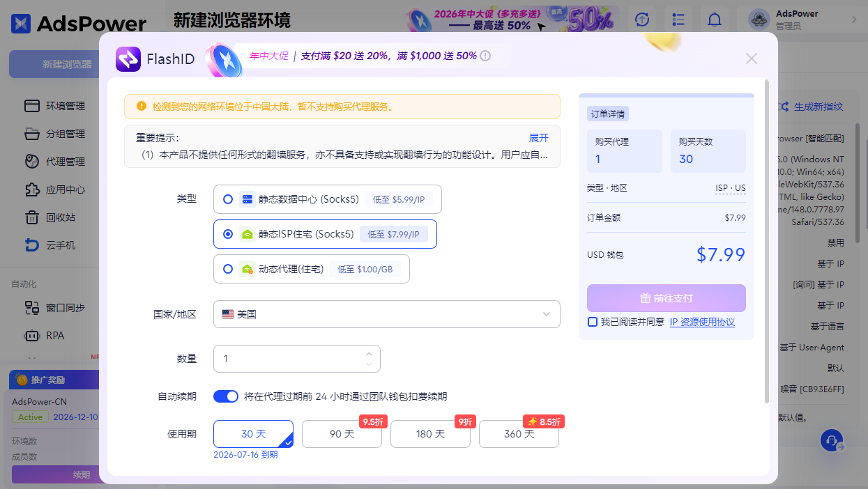Viewport: 868px width, 489px height.
Task: Increase quantity with the up stepper arrow
Action: pyautogui.click(x=369, y=354)
